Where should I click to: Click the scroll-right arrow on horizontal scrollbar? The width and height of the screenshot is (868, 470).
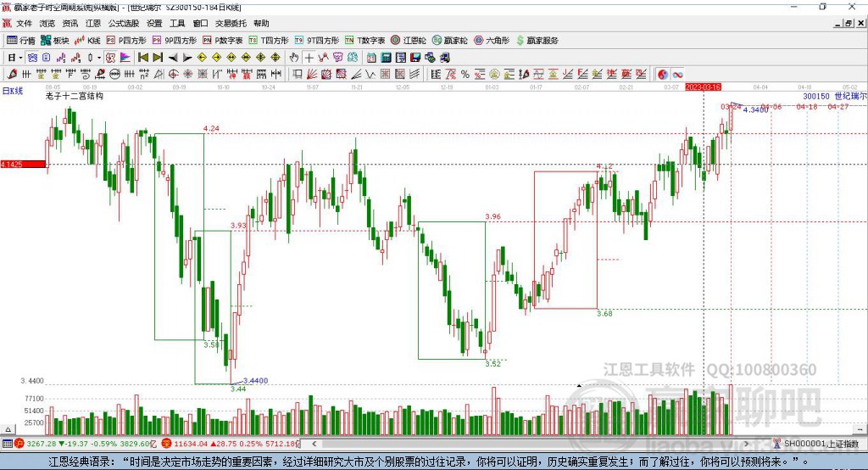click(746, 444)
